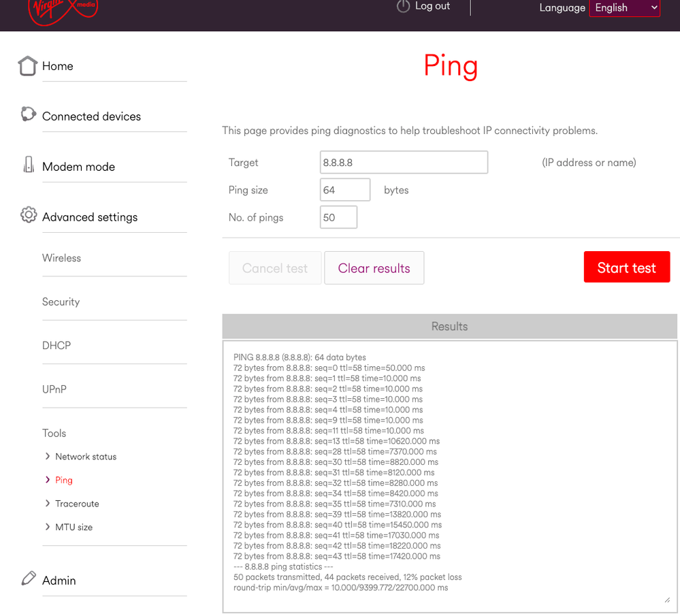This screenshot has width=680, height=616.
Task: Click the Target field containing 8.8.8.8
Action: click(x=404, y=162)
